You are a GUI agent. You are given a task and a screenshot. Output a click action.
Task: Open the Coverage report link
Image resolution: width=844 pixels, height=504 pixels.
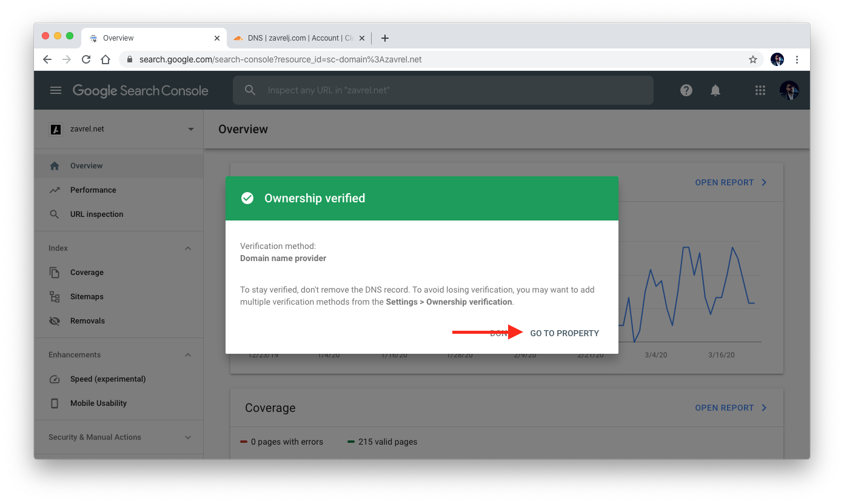[731, 408]
